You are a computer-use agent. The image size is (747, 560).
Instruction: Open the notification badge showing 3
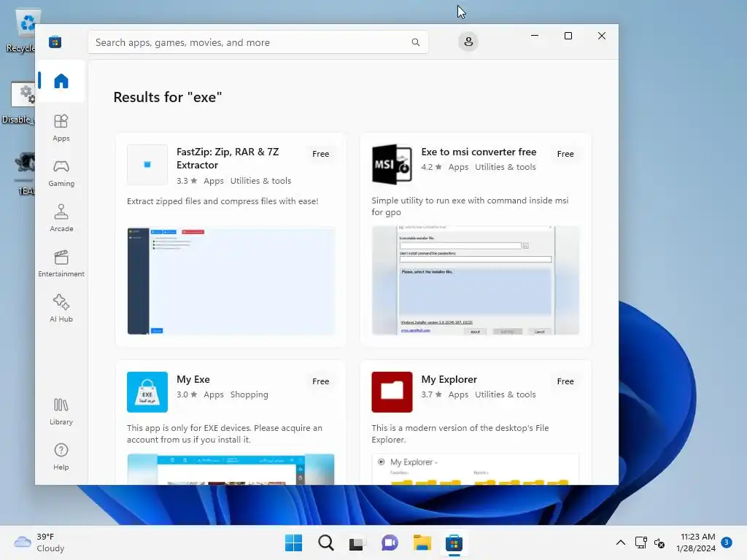point(727,542)
